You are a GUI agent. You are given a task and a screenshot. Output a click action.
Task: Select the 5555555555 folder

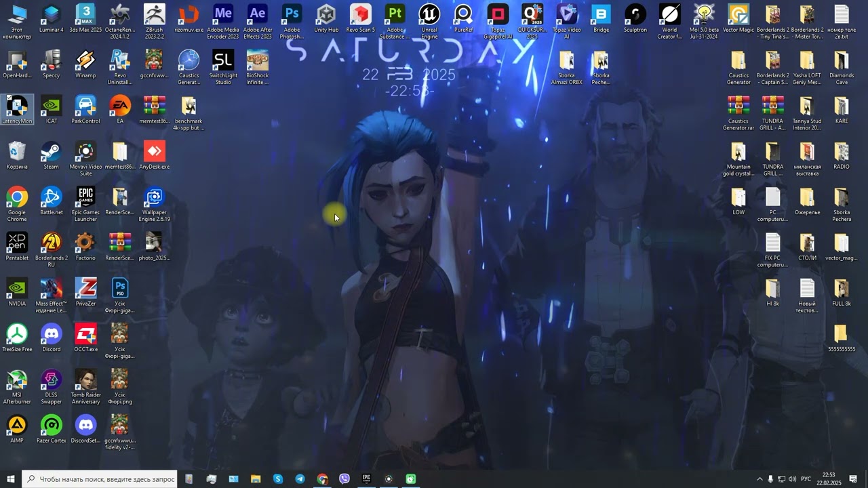[842, 338]
